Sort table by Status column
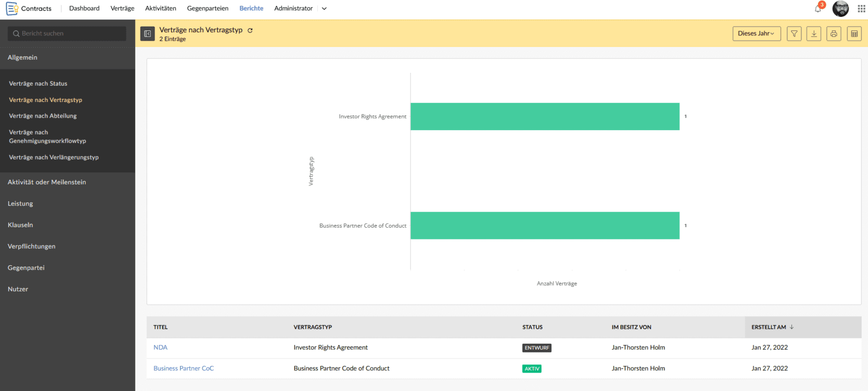The width and height of the screenshot is (868, 391). click(532, 327)
